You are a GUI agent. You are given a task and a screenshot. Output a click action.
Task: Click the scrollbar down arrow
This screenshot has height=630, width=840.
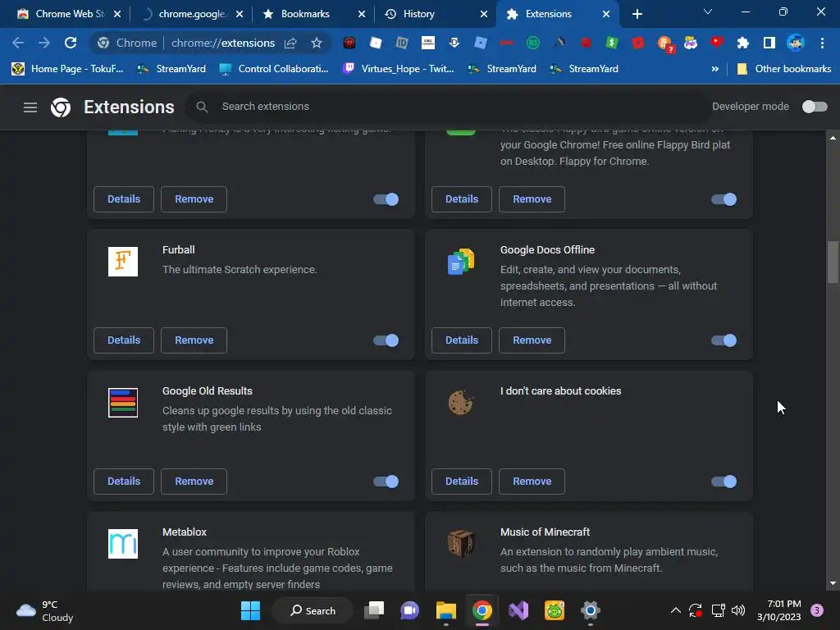click(833, 583)
